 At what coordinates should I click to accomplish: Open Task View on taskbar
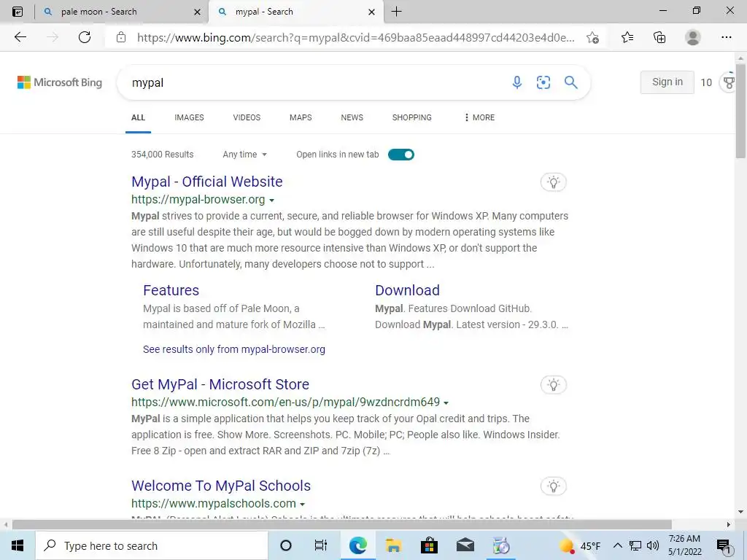pos(321,545)
